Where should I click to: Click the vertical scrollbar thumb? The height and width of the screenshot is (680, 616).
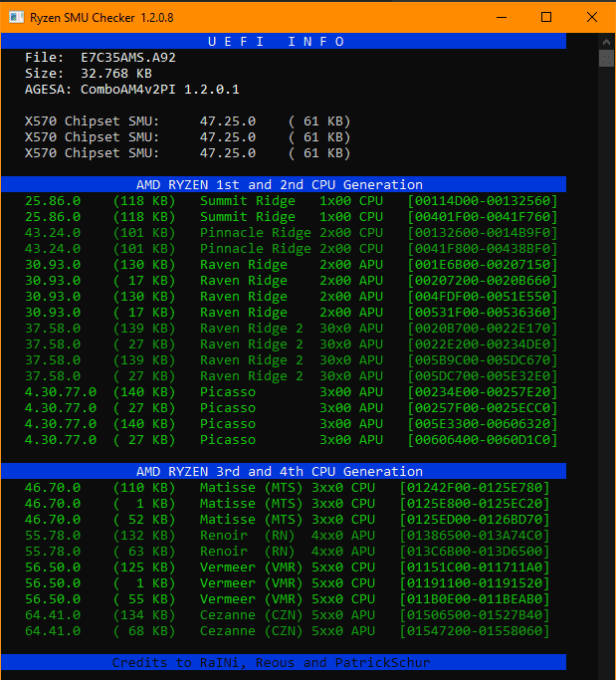(606, 58)
